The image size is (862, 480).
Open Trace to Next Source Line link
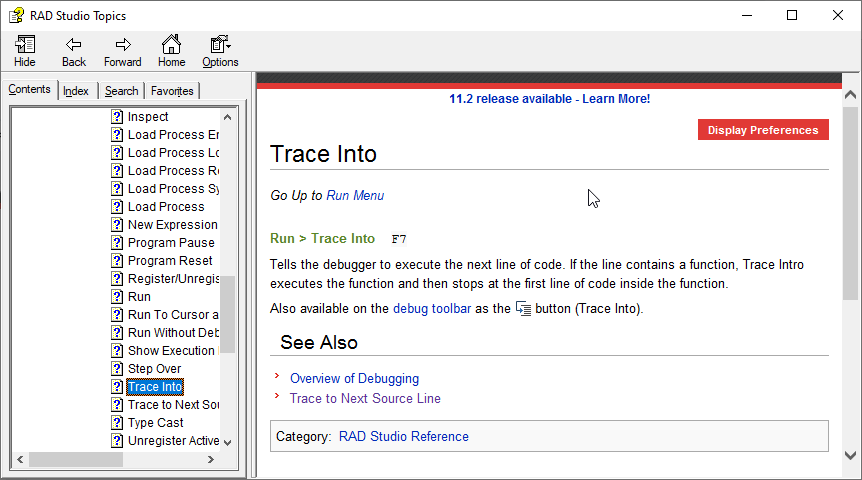[x=365, y=399]
